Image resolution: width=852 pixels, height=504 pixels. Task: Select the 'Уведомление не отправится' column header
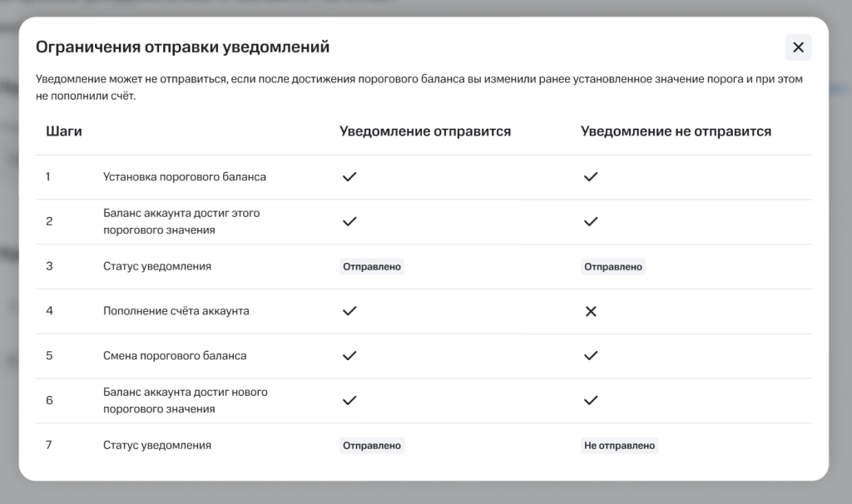coord(676,131)
